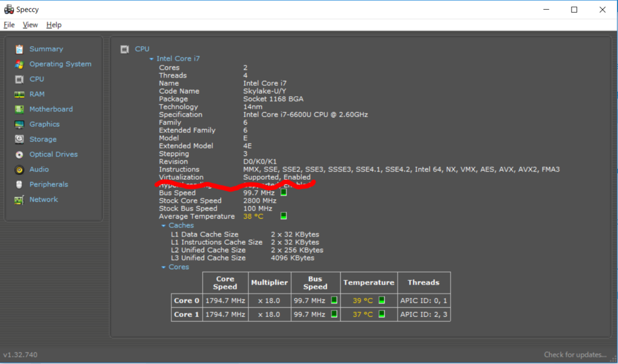Click the RAM module icon
The height and width of the screenshot is (364, 618).
(x=19, y=94)
